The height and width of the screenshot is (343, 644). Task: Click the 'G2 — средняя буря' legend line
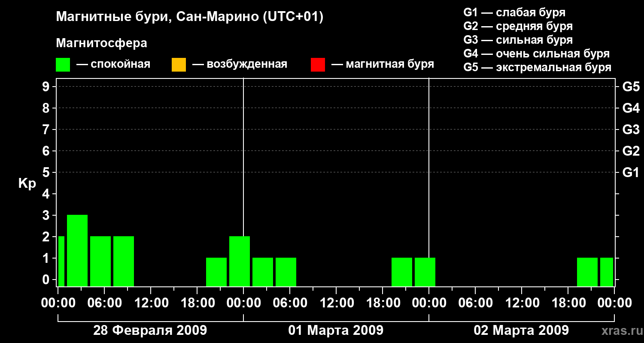pyautogui.click(x=518, y=26)
